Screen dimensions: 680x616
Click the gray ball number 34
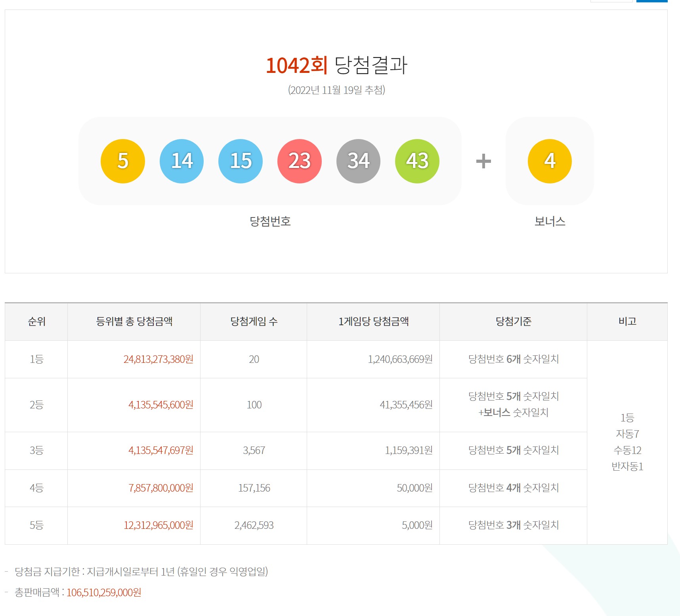coord(358,161)
